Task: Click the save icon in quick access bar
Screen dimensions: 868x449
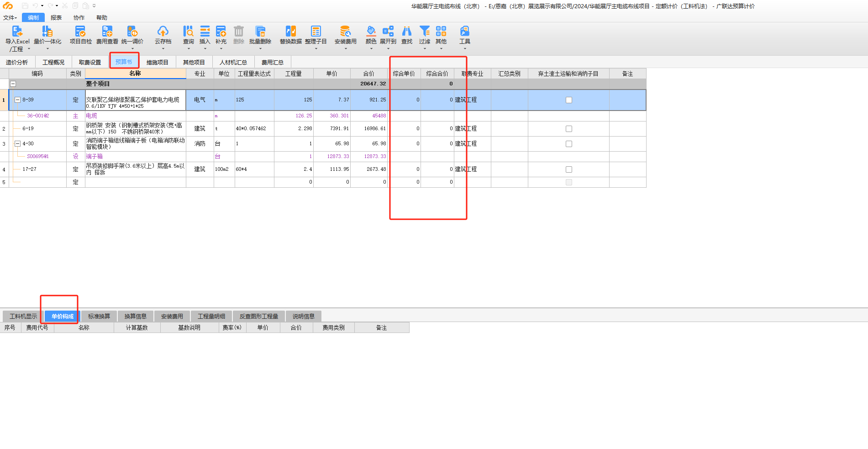Action: [x=25, y=6]
